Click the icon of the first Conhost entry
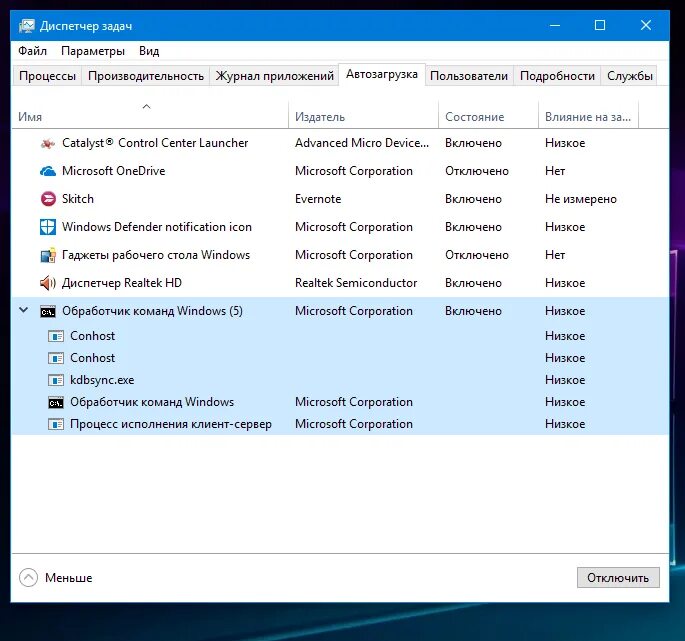The image size is (685, 641). point(56,336)
